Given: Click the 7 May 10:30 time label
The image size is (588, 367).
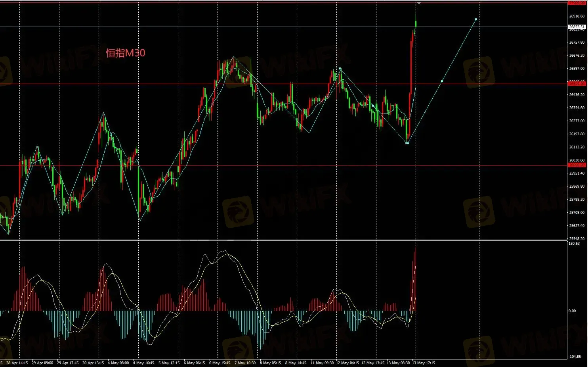Looking at the screenshot, I should click(245, 363).
